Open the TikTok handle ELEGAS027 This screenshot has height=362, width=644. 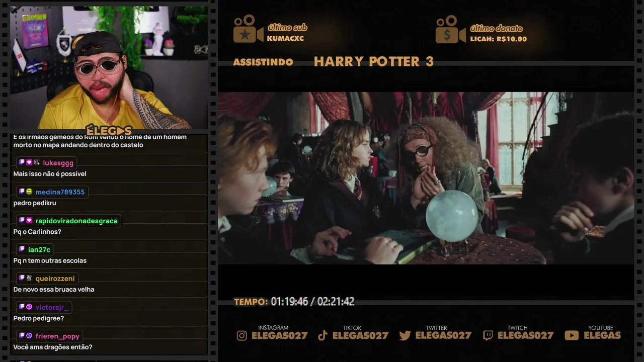click(x=360, y=335)
